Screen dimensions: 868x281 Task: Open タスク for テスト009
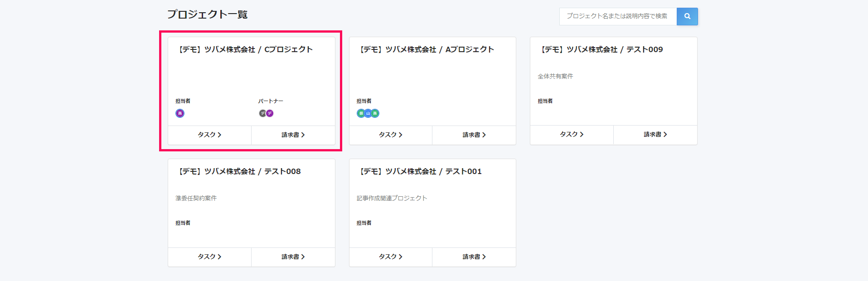[572, 135]
